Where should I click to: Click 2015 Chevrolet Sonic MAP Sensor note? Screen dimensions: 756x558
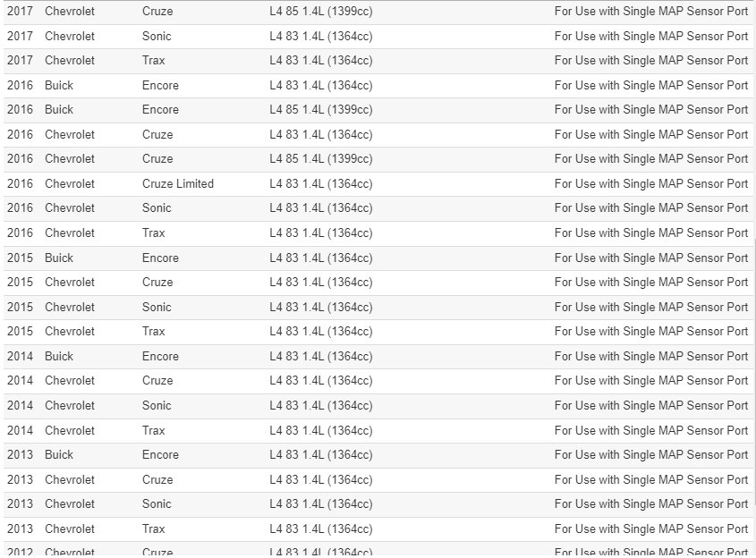click(651, 307)
